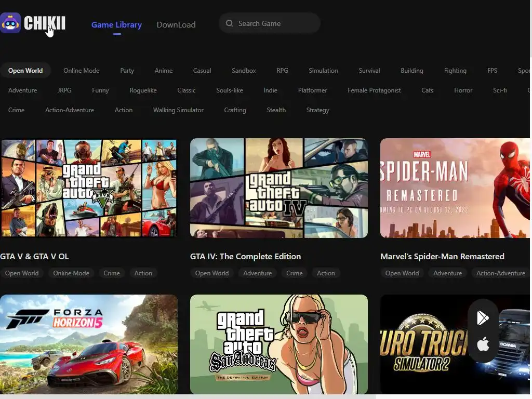Screen dimensions: 532x399
Task: Open the Google Play download icon
Action: click(483, 318)
